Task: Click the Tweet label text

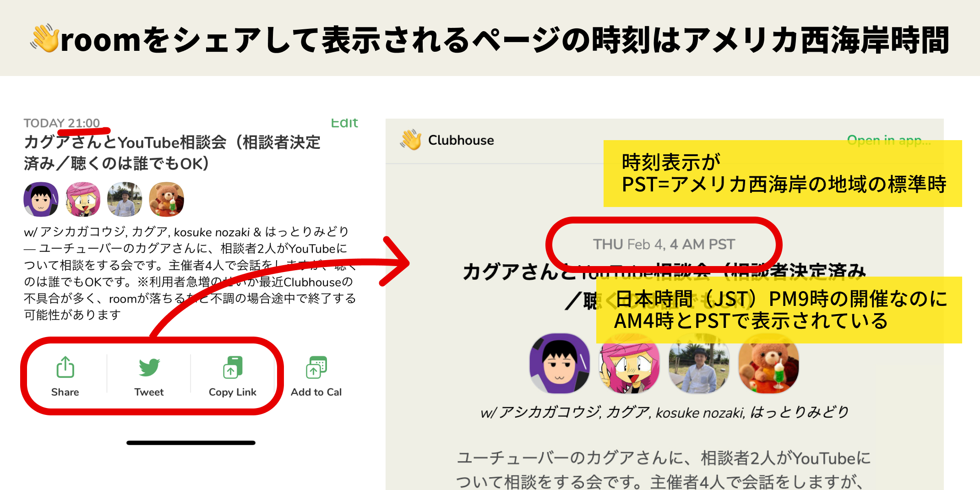Action: pyautogui.click(x=149, y=392)
